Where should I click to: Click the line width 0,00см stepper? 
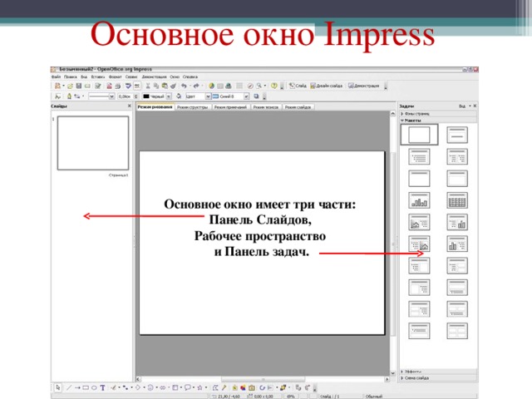[x=136, y=96]
